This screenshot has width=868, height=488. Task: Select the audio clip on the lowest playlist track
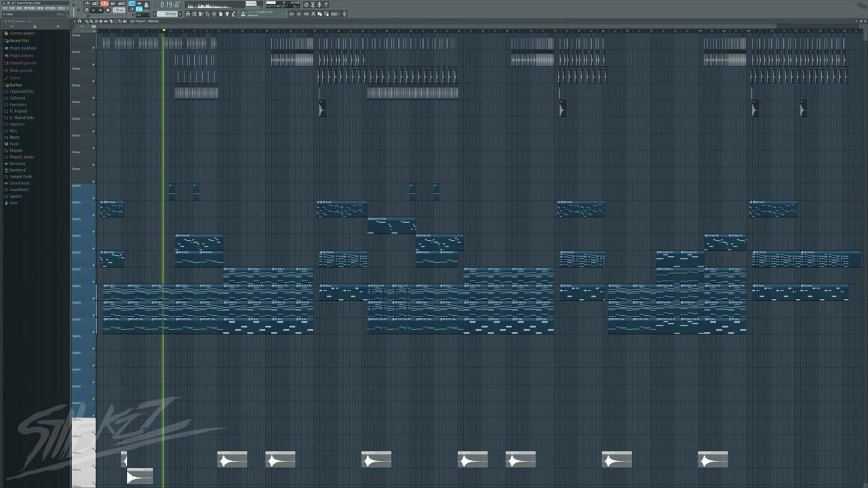[x=140, y=476]
